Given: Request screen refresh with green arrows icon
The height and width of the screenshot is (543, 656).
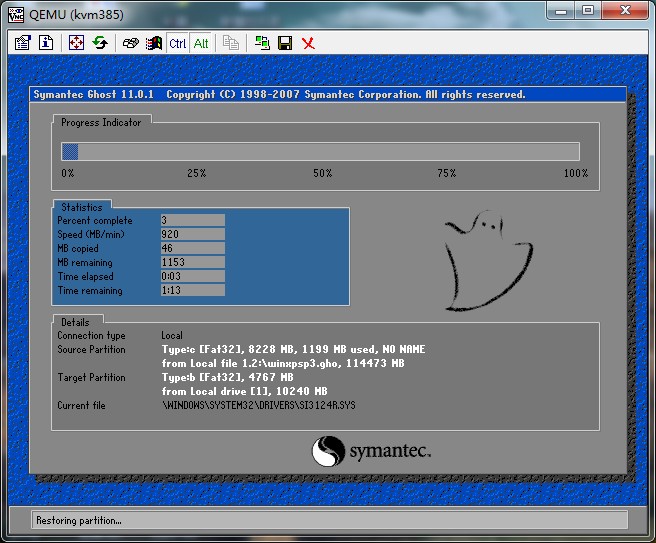Looking at the screenshot, I should pyautogui.click(x=100, y=43).
